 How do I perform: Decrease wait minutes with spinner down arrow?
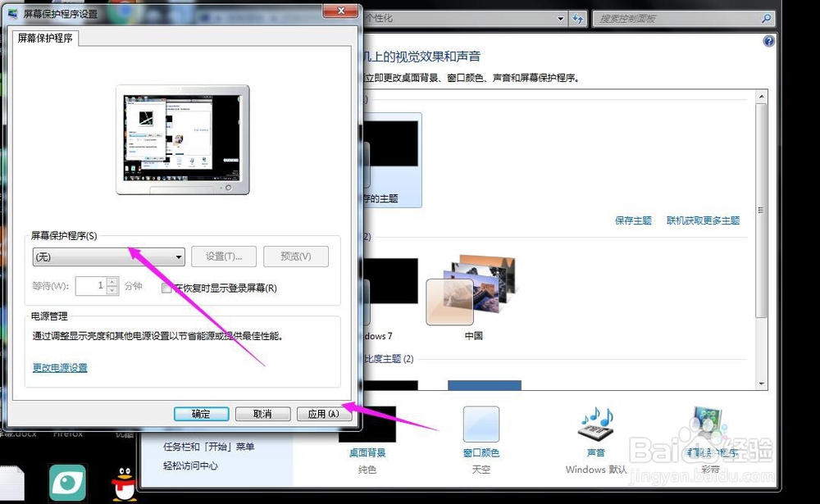(112, 290)
